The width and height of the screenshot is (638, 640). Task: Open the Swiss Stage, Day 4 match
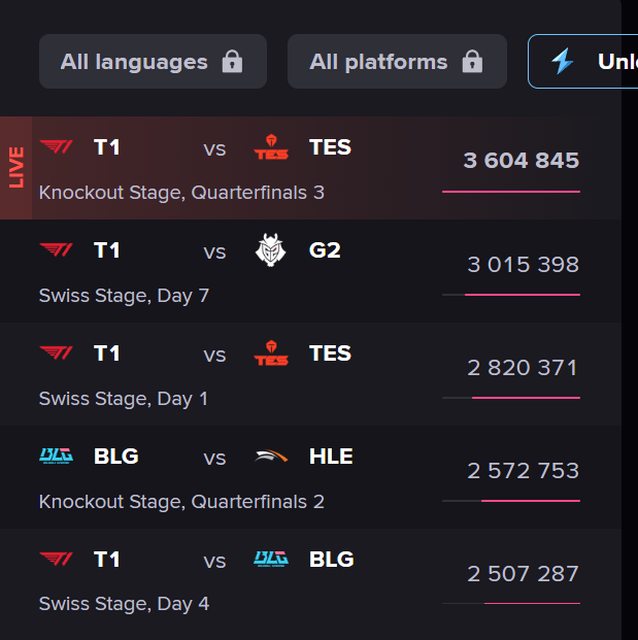124,604
